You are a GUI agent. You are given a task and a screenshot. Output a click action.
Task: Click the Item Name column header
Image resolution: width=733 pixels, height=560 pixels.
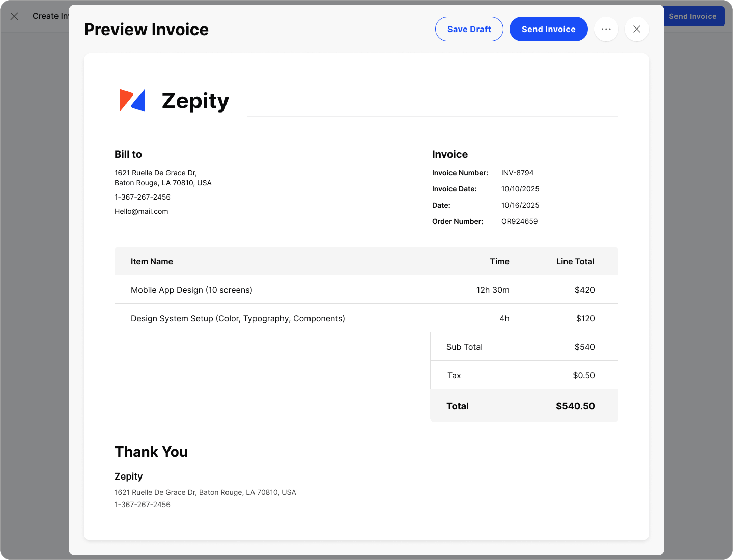[152, 261]
